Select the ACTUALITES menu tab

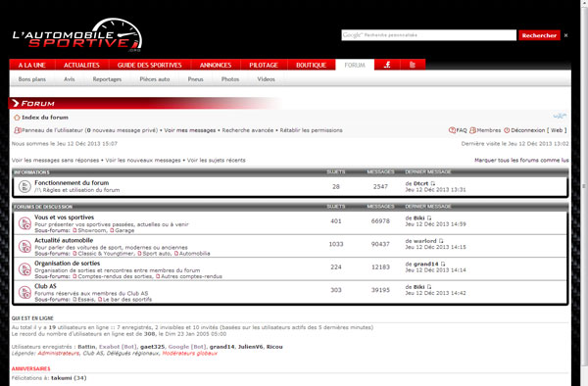pos(81,65)
